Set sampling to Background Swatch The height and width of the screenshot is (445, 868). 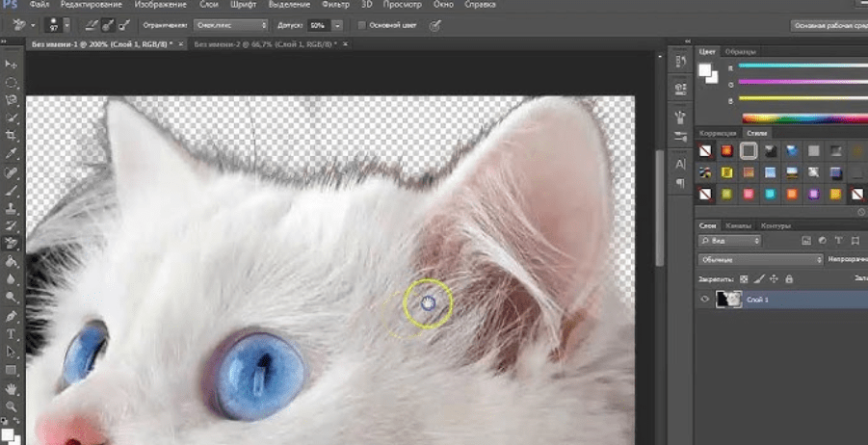(124, 25)
